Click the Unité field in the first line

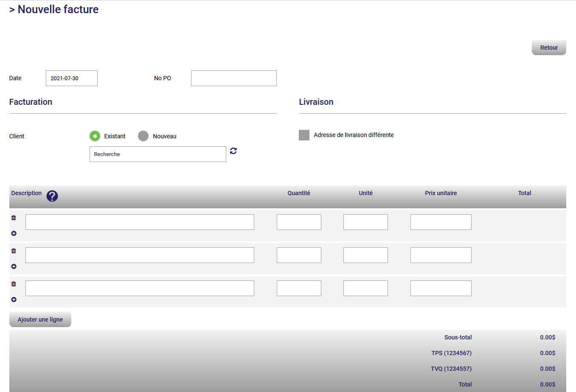click(x=365, y=222)
